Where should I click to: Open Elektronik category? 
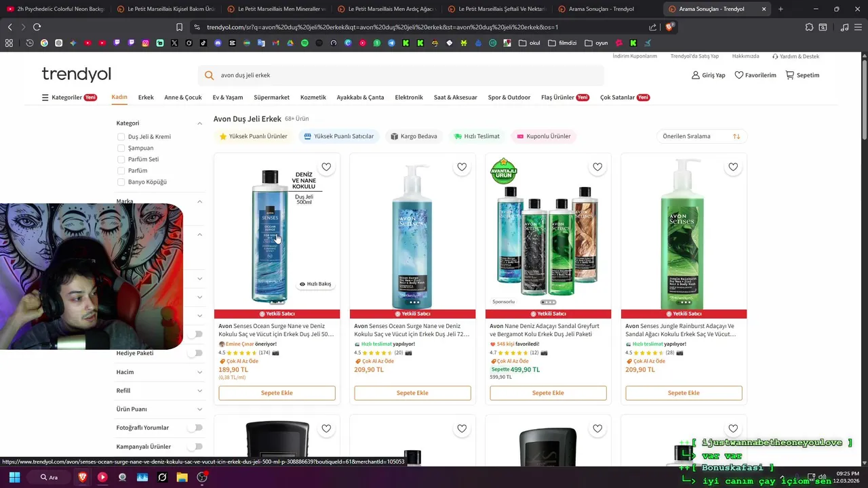click(409, 98)
